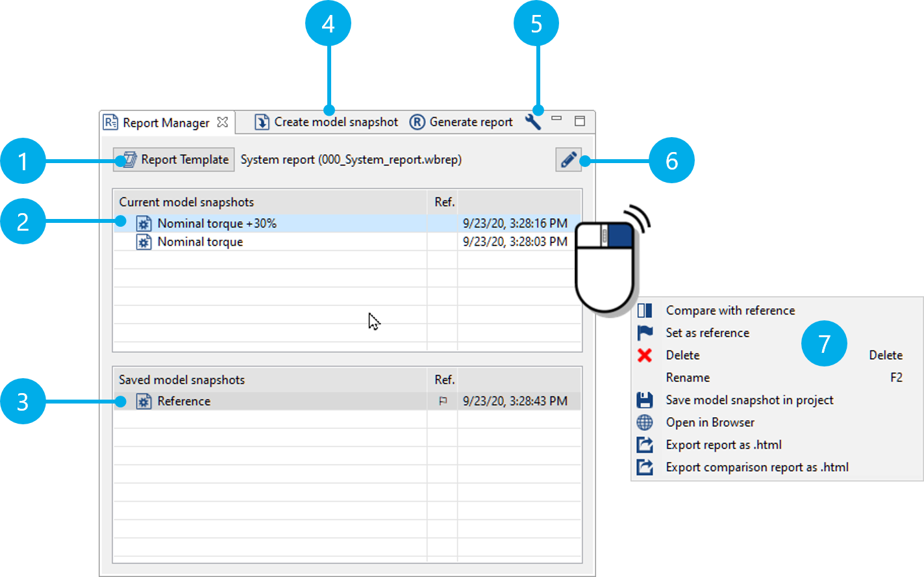The width and height of the screenshot is (924, 577).
Task: Click the Ref. column header in Current snapshots
Action: point(443,202)
